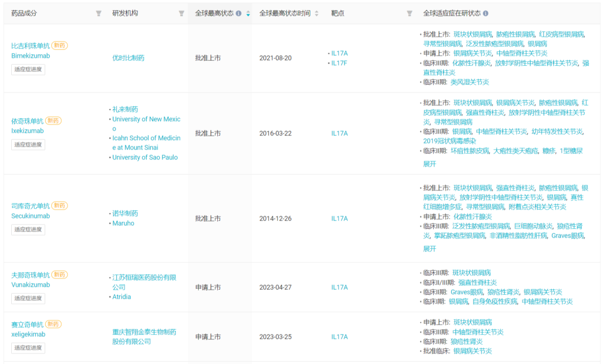This screenshot has width=603, height=364.
Task: Select 申请上市 status in Vunakizumab row
Action: tap(208, 287)
